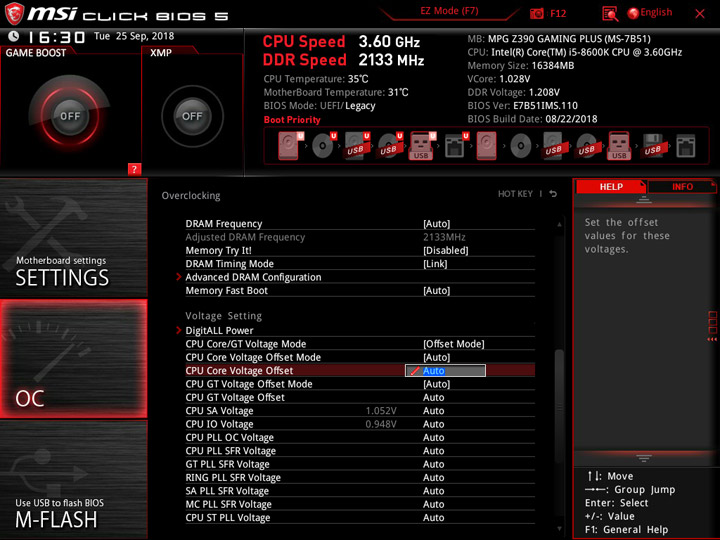Click the CPU Core Voltage Offset value field
The width and height of the screenshot is (720, 540).
pyautogui.click(x=445, y=371)
